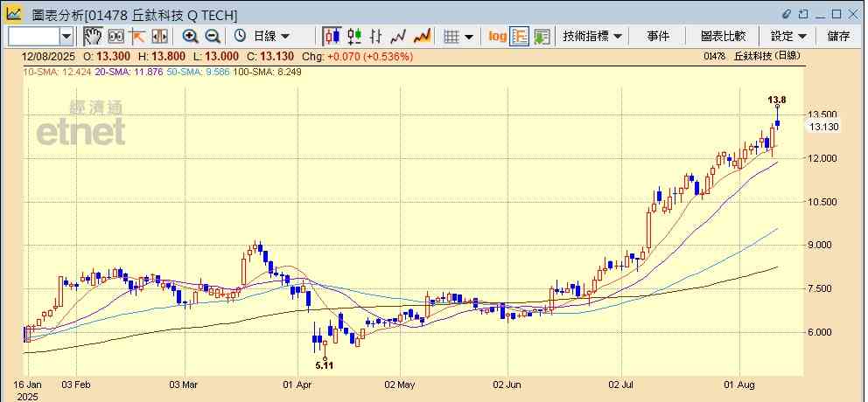This screenshot has height=402, width=868.
Task: Open the 設定 dropdown menu
Action: (788, 37)
